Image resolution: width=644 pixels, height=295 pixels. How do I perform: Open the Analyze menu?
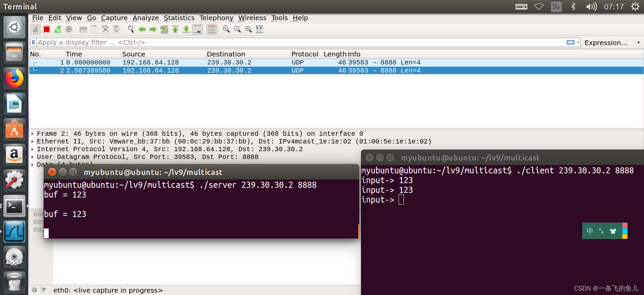(146, 18)
